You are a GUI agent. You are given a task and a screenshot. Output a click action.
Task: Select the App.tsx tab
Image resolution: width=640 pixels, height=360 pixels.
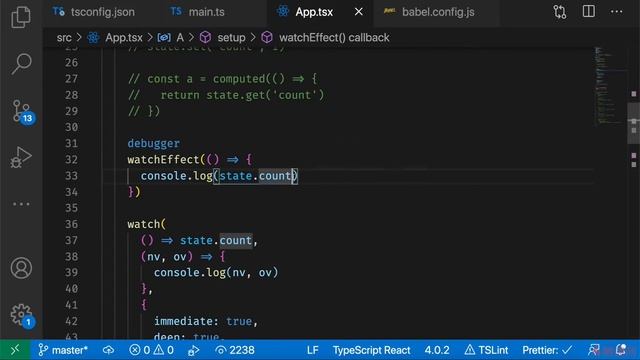(x=313, y=12)
